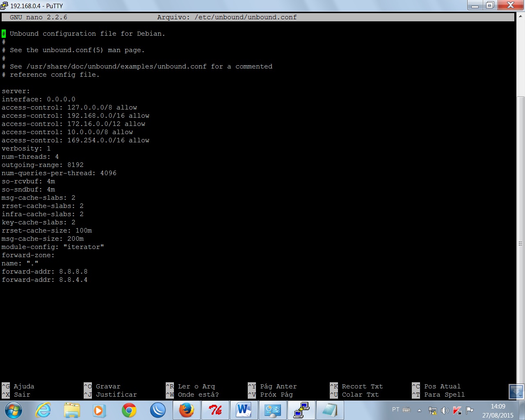The height and width of the screenshot is (420, 525).
Task: Open the red Tk application in taskbar
Action: coord(215,410)
